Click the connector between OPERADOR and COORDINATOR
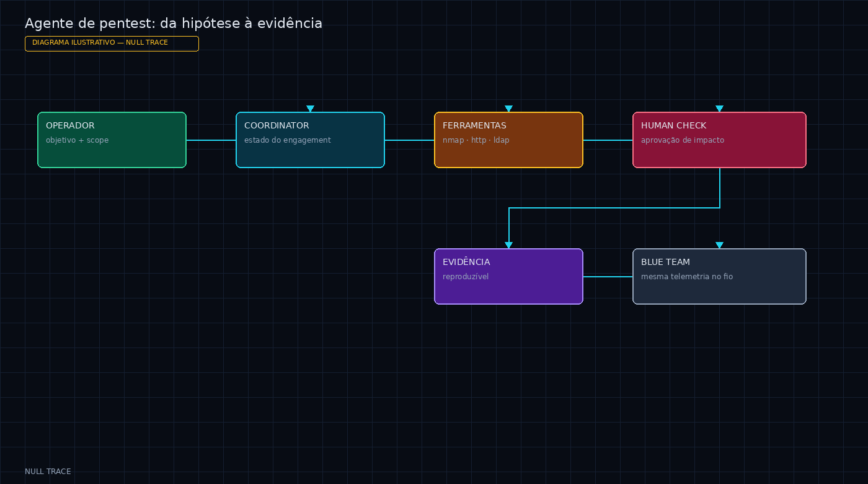This screenshot has height=484, width=868. [x=211, y=140]
